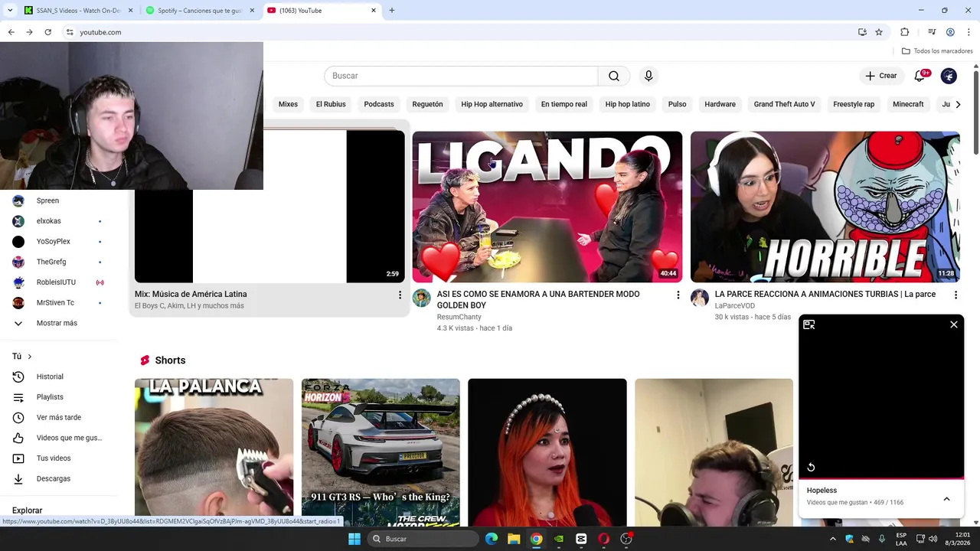The image size is (980, 551).
Task: Open options for La Parce video
Action: pos(955,295)
